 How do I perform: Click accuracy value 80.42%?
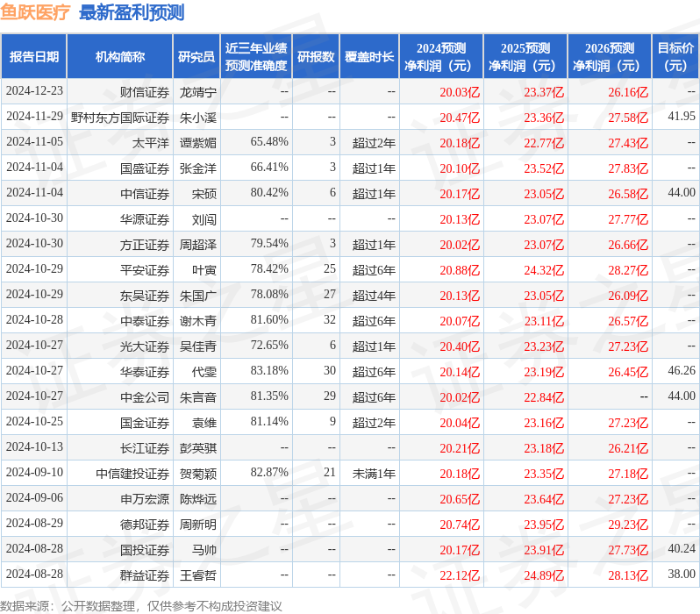(x=269, y=193)
